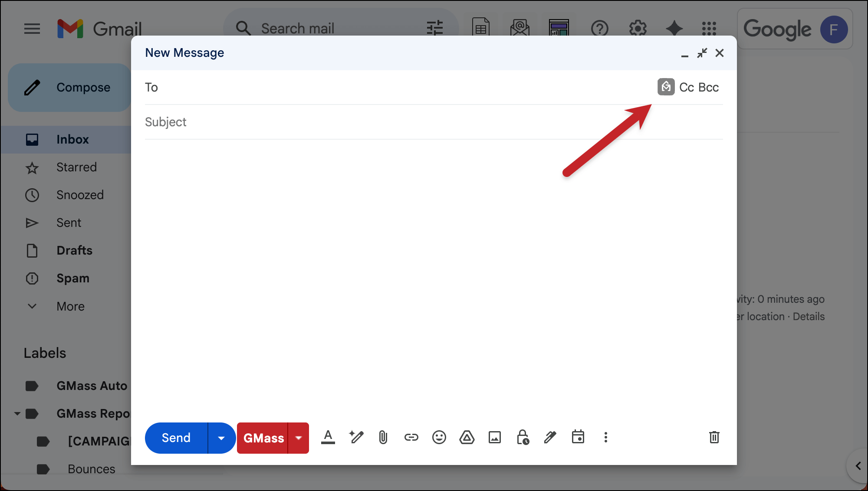Open the Drafts folder

pyautogui.click(x=74, y=251)
